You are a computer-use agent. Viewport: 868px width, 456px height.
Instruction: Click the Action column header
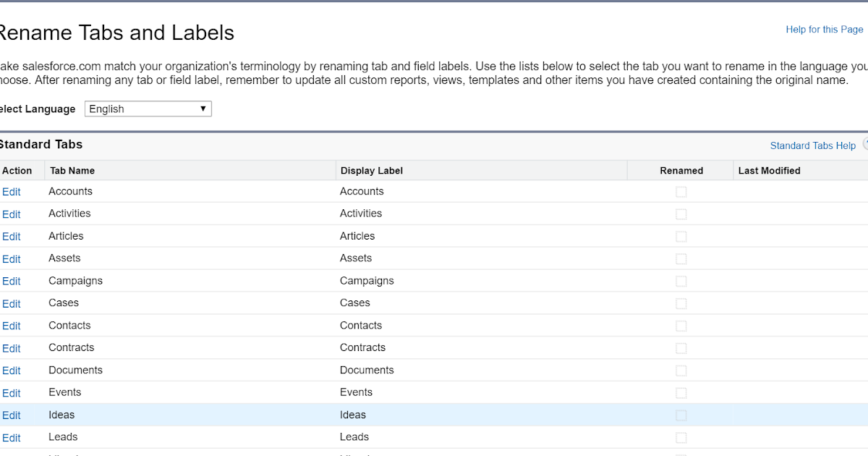pyautogui.click(x=17, y=171)
